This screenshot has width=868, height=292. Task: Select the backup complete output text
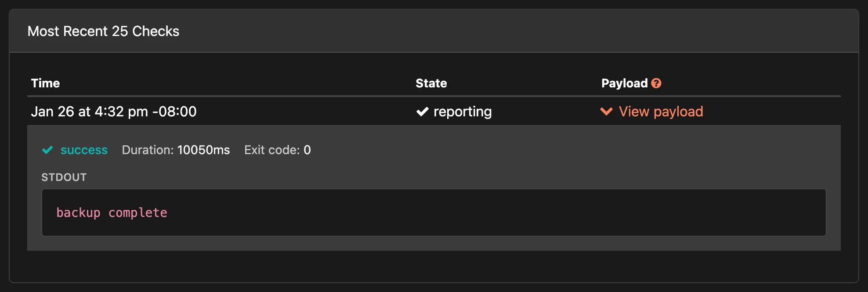(112, 213)
